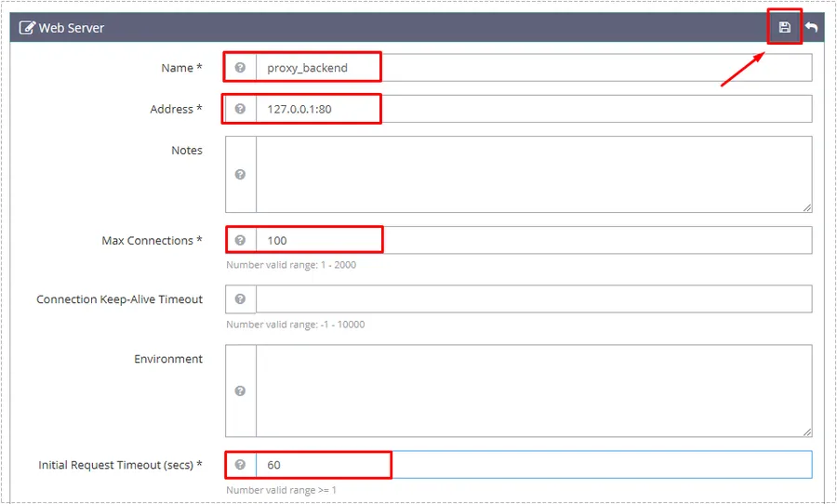Click the 'Address *' field label
Screen dimensions: 837x504
pyautogui.click(x=176, y=109)
